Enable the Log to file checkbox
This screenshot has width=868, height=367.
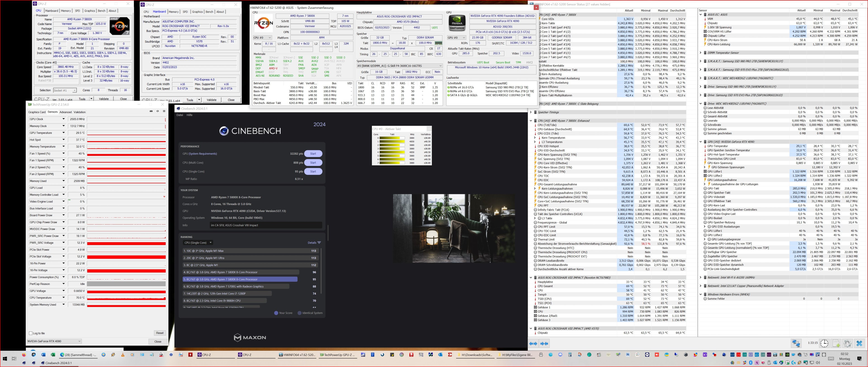pyautogui.click(x=31, y=333)
